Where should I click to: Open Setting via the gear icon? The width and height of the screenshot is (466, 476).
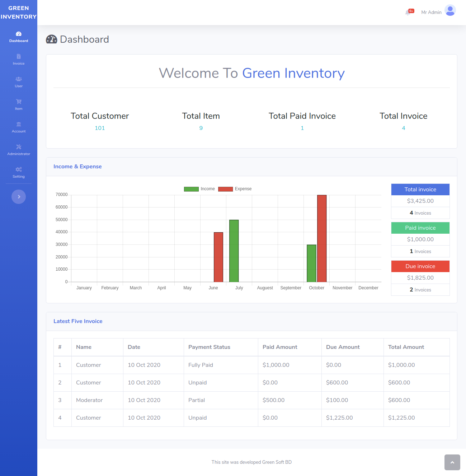(19, 169)
